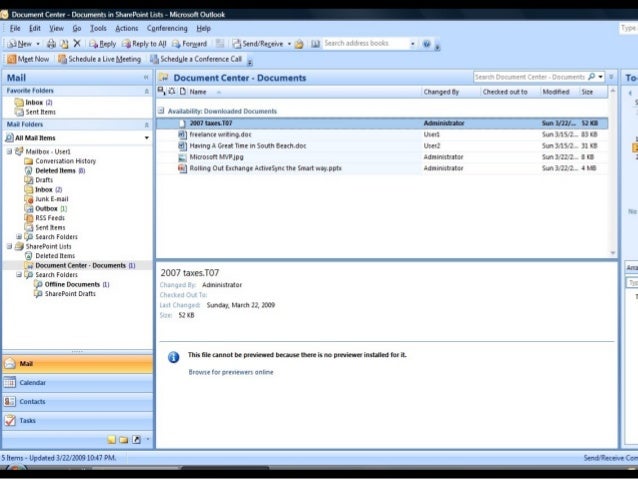Select the Offline Documents search folder
This screenshot has height=479, width=638.
(72, 284)
